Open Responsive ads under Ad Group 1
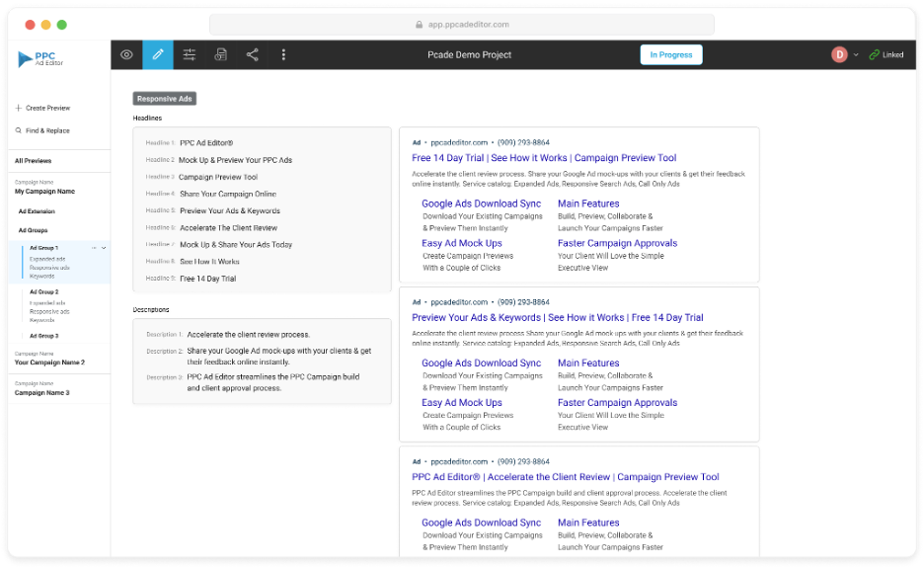The width and height of the screenshot is (924, 567). point(49,268)
